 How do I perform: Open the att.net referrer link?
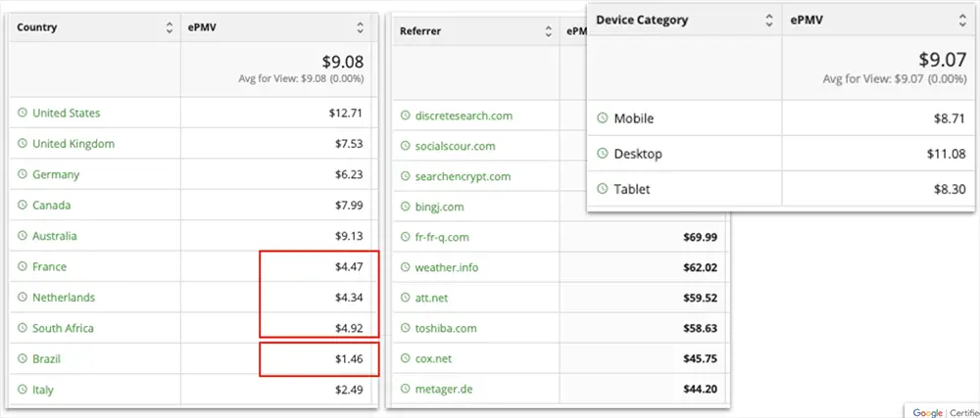point(431,299)
